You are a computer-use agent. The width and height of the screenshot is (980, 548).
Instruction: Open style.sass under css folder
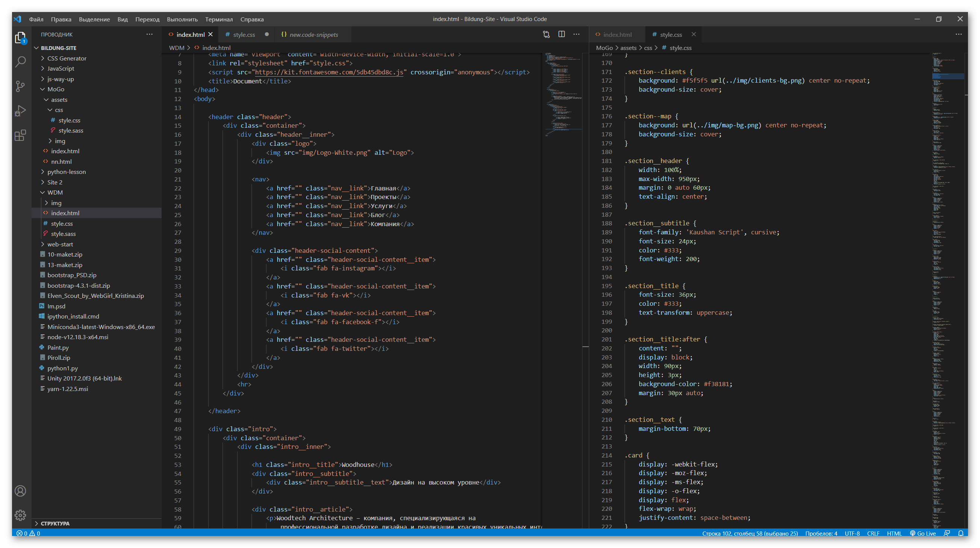[x=71, y=130]
